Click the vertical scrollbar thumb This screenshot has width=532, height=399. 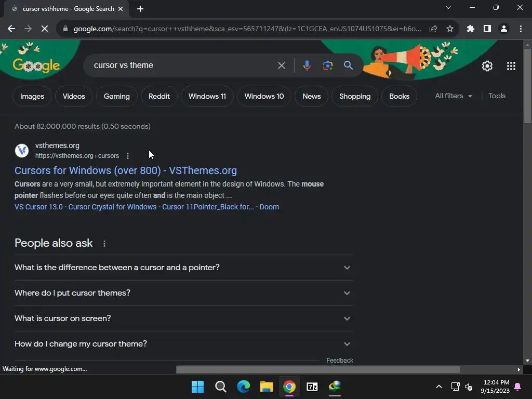[527, 86]
